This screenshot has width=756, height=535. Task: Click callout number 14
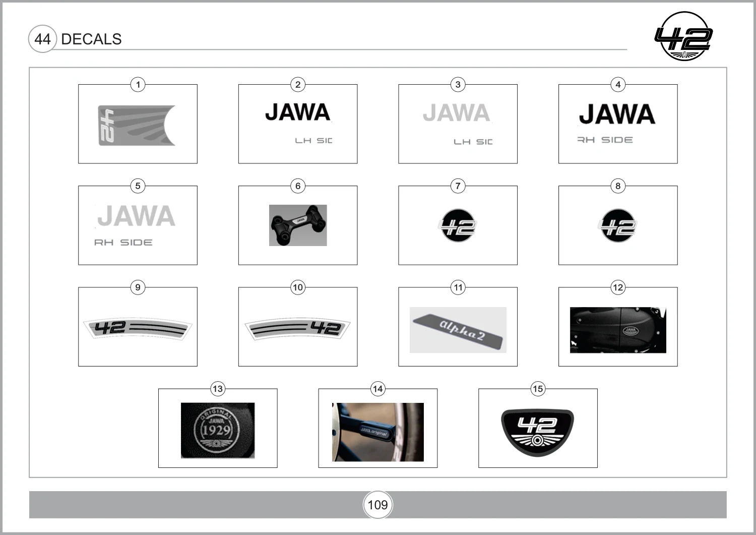point(378,389)
